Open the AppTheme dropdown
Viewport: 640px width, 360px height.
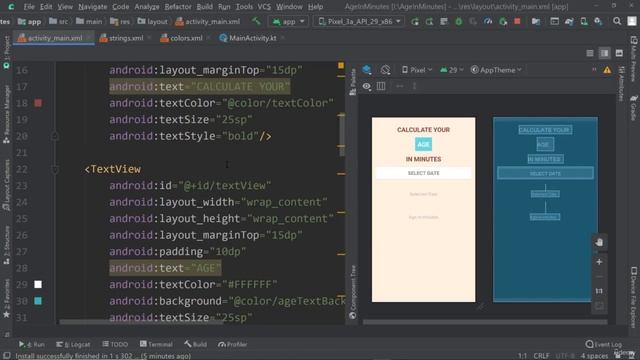click(x=496, y=70)
